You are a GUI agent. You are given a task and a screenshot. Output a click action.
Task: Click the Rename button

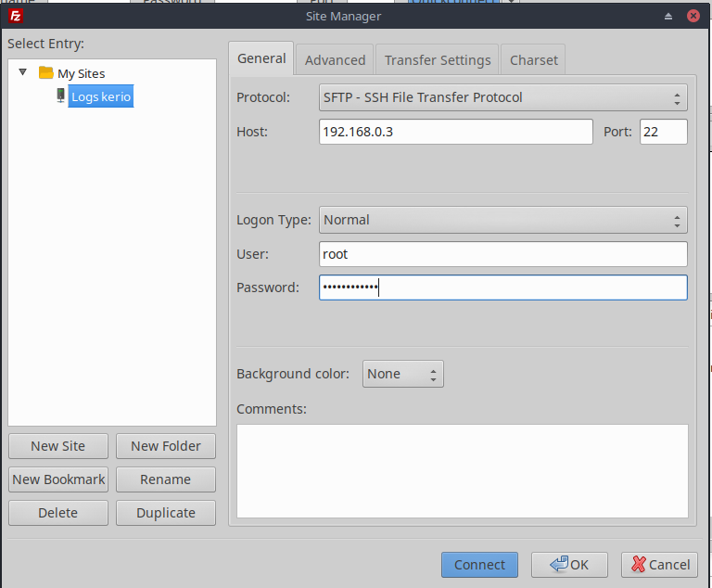(x=166, y=479)
